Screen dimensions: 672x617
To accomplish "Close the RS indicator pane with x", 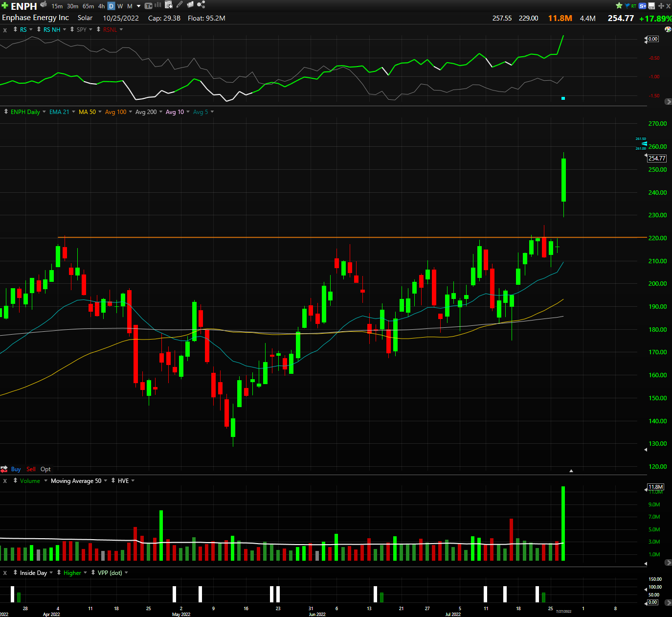I will point(5,30).
